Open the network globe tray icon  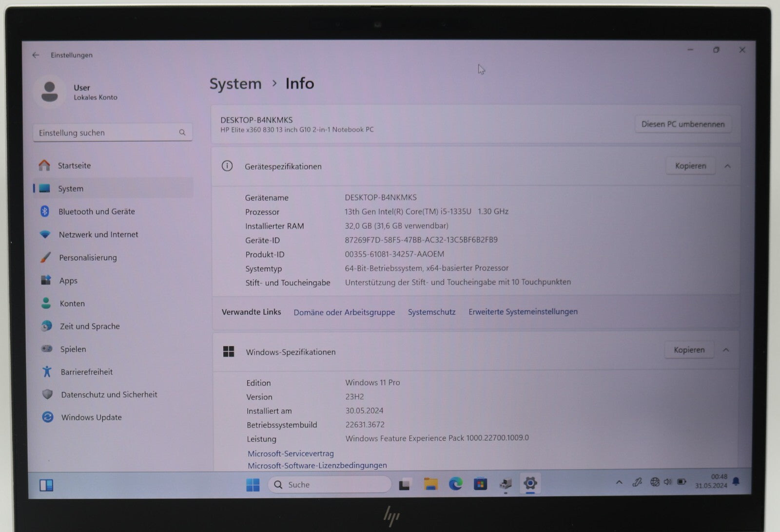pyautogui.click(x=655, y=482)
